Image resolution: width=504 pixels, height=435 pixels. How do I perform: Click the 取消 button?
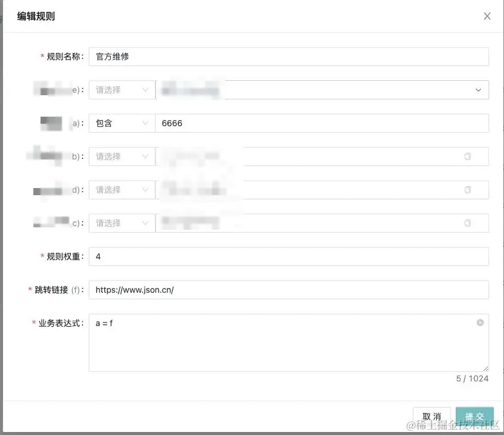pyautogui.click(x=432, y=417)
